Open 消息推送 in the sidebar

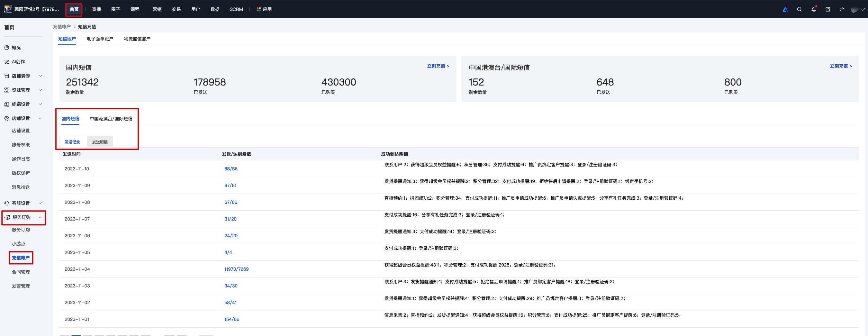pos(21,187)
